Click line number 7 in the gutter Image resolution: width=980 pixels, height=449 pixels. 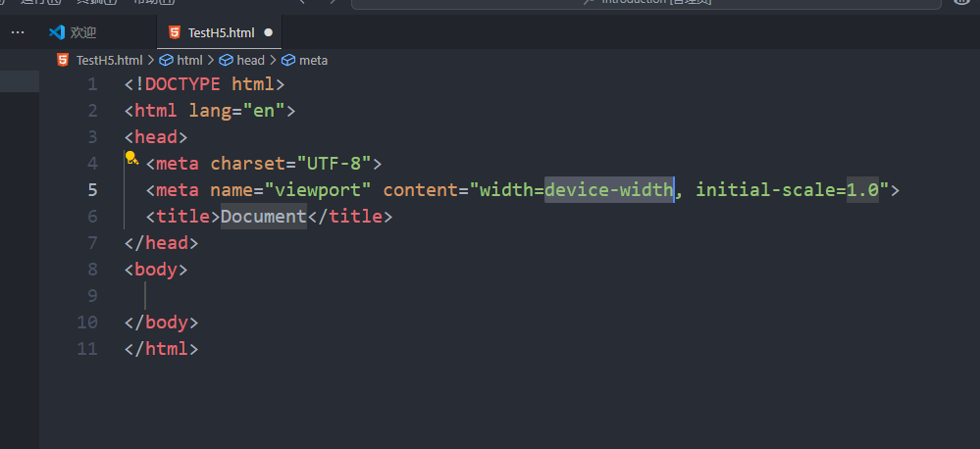point(92,243)
